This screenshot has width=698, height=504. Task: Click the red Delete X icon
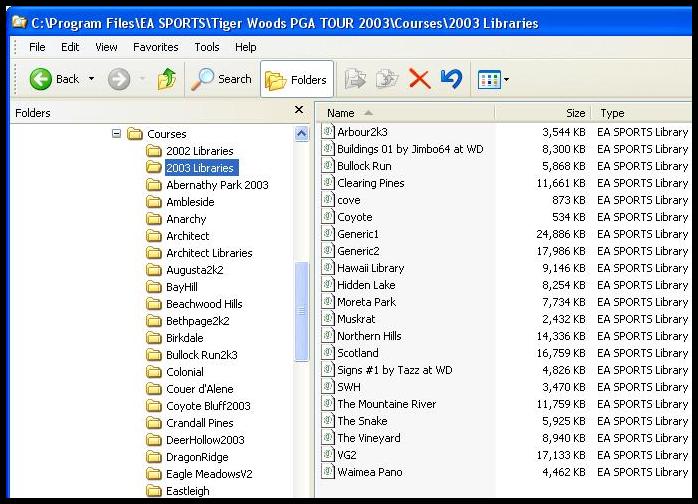[419, 79]
